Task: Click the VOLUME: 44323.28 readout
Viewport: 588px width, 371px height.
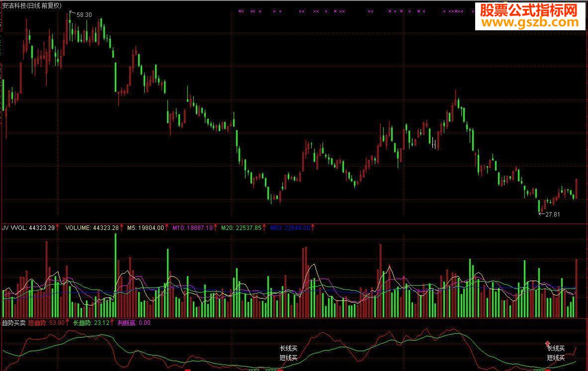Action: [x=92, y=228]
